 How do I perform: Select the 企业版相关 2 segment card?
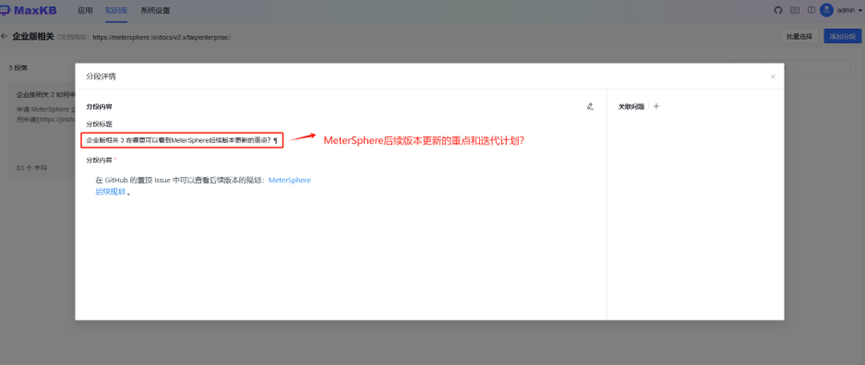point(42,131)
